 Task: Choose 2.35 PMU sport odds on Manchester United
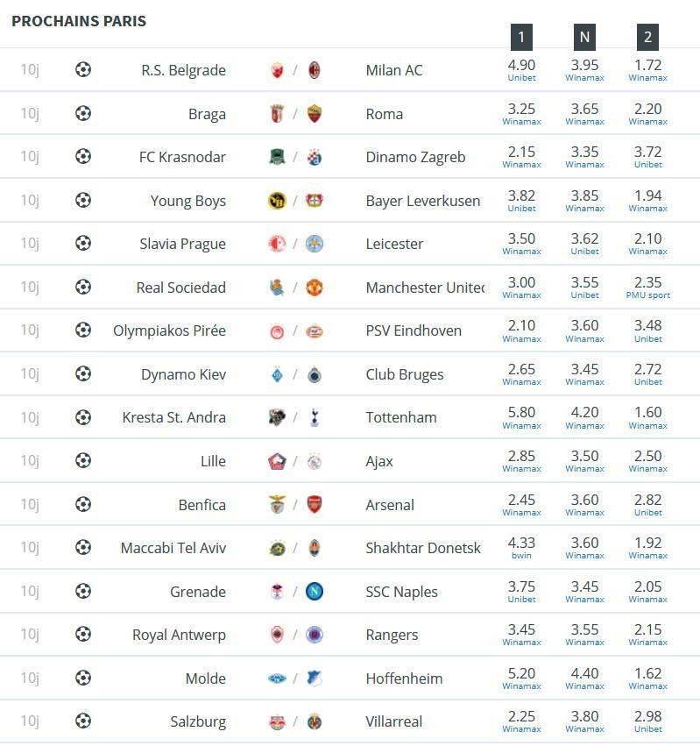647,288
